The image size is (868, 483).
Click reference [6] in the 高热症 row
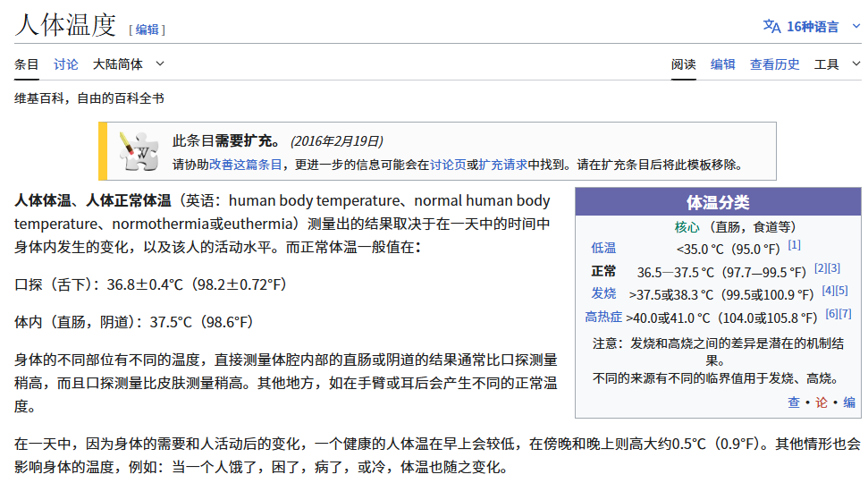coord(831,314)
